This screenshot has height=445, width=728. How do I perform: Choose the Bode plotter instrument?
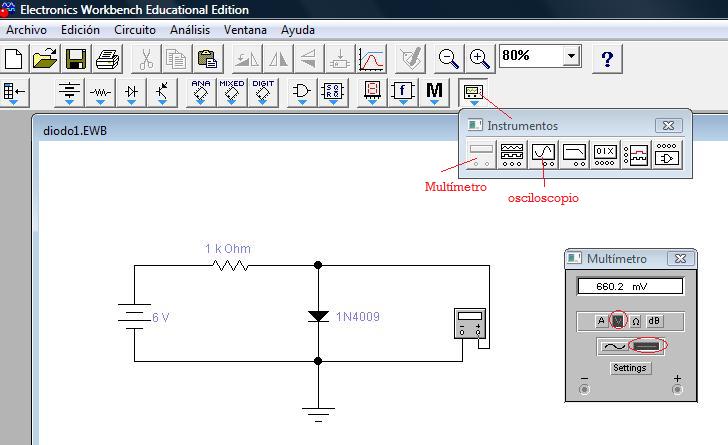pyautogui.click(x=574, y=154)
